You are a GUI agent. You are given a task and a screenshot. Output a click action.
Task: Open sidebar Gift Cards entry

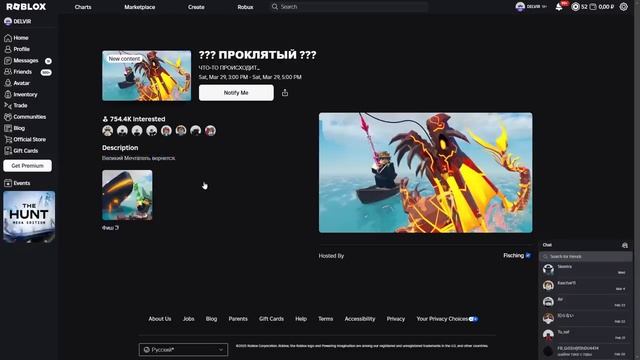click(x=21, y=151)
